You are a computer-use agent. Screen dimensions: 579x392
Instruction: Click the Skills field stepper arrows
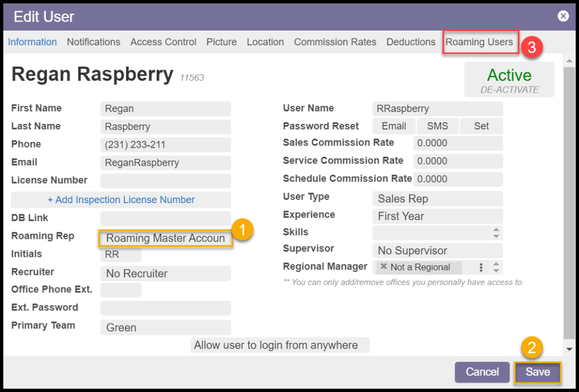click(496, 232)
